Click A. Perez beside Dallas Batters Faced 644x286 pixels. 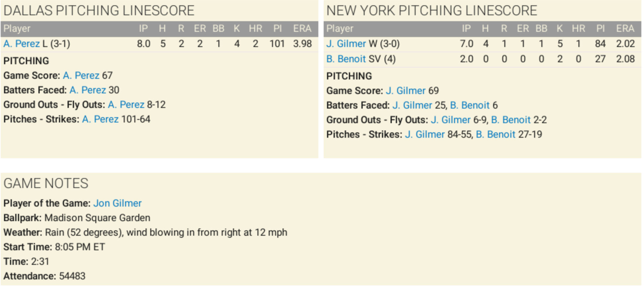(88, 90)
